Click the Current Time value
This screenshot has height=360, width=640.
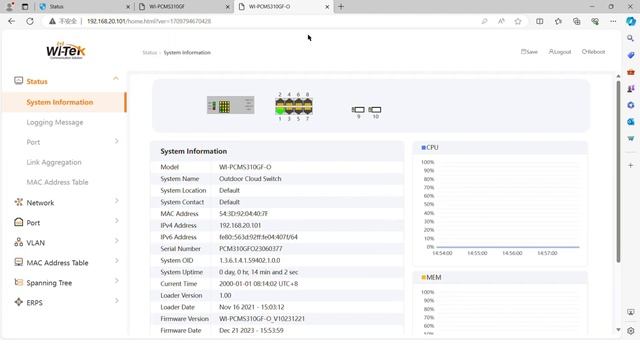[258, 284]
